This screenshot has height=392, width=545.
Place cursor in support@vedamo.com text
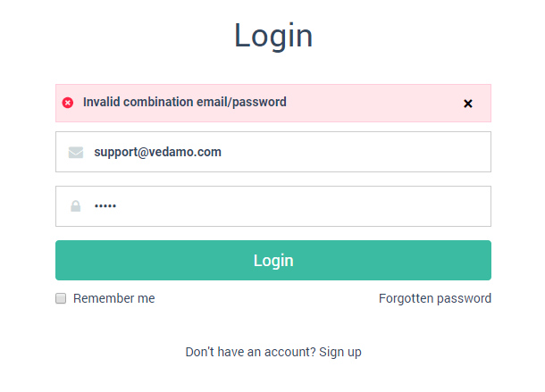coord(157,152)
